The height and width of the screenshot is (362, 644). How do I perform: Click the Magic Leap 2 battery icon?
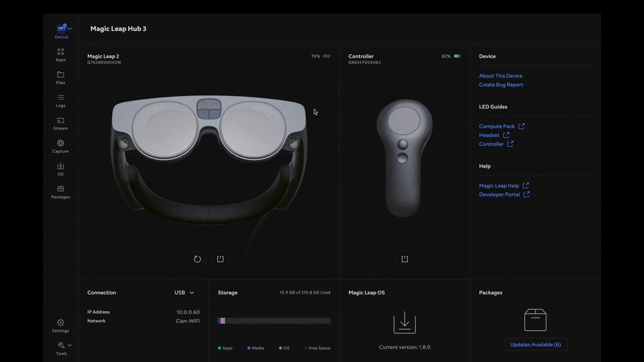(327, 56)
